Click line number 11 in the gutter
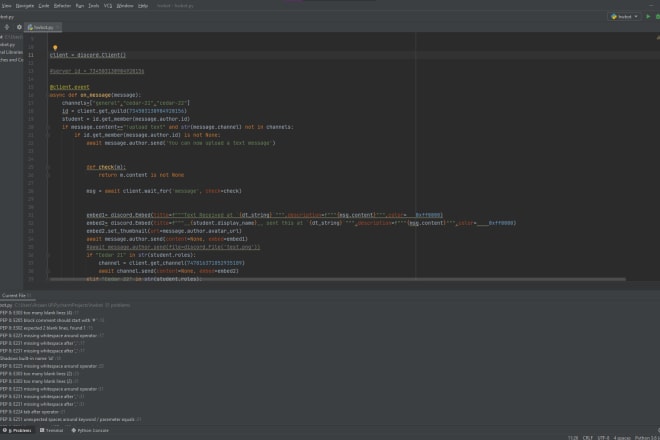Image resolution: width=660 pixels, height=440 pixels. 31,55
